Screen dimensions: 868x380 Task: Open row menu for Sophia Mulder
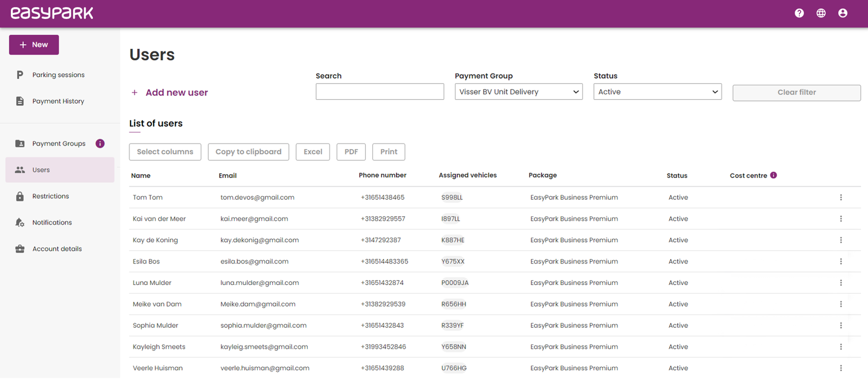tap(841, 325)
